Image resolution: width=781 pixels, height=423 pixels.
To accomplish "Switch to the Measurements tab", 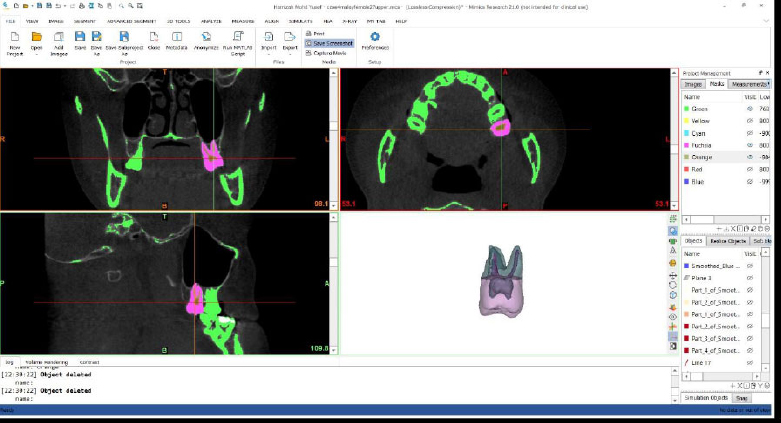I will 749,85.
